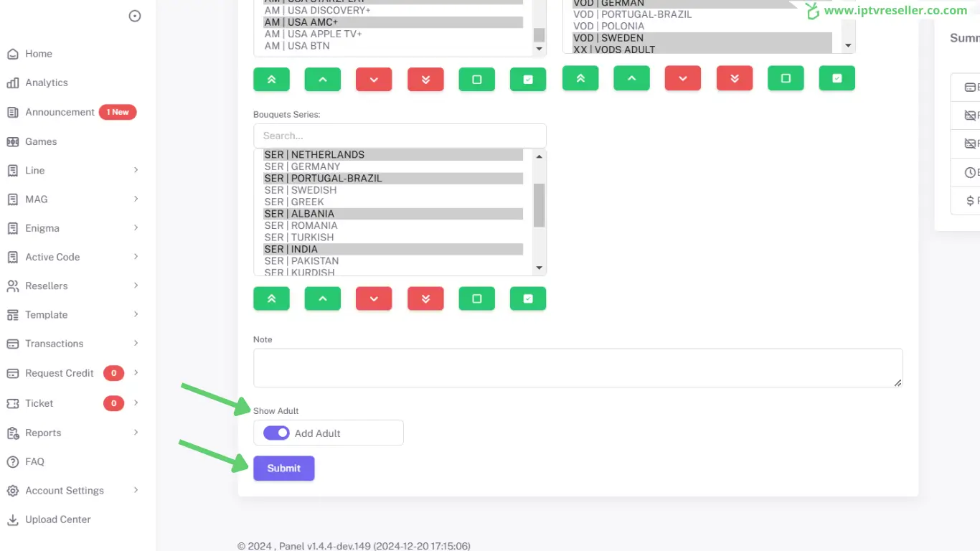Screen dimensions: 980x551
Task: Click the Submit button
Action: [x=283, y=468]
